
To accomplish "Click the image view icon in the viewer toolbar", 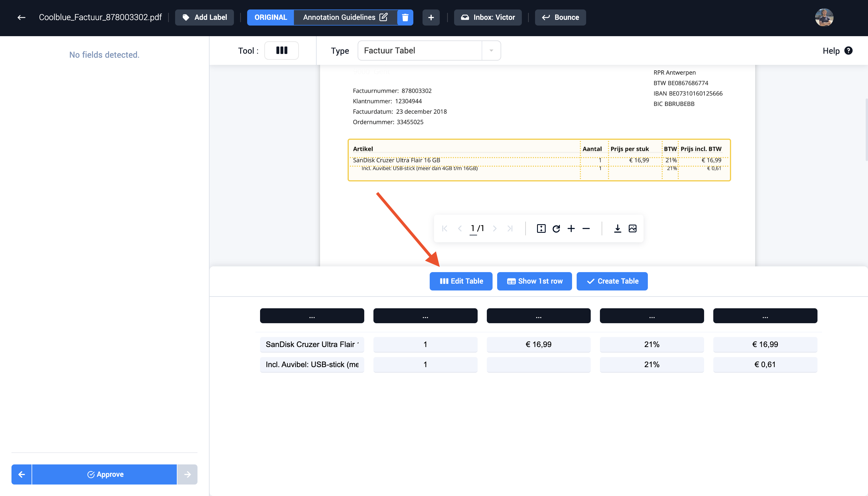I will tap(633, 228).
